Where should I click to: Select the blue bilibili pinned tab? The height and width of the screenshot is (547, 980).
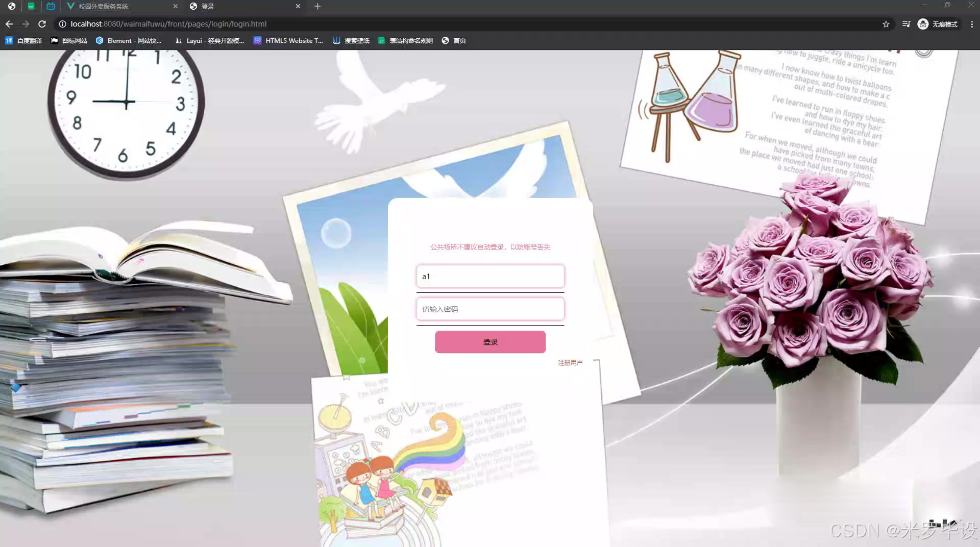pos(51,6)
